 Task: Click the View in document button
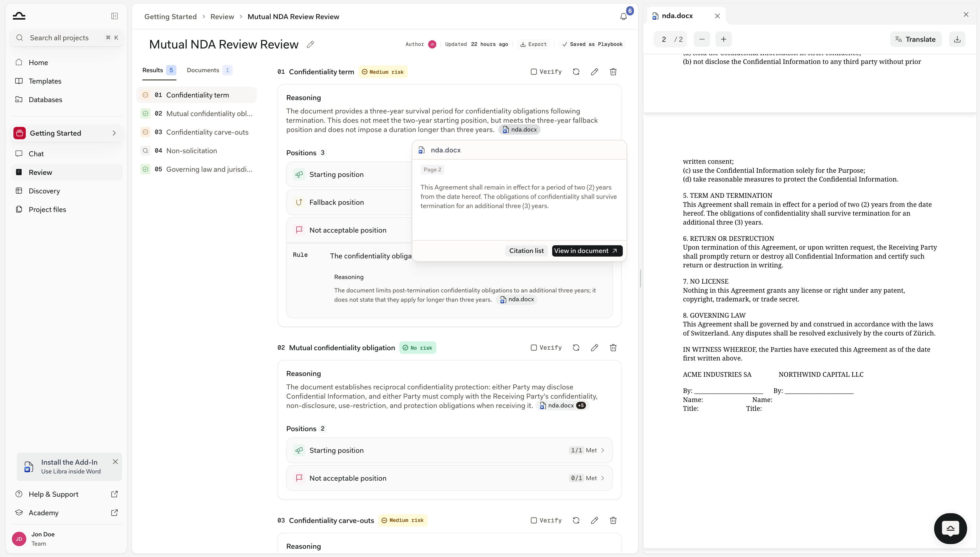click(587, 251)
